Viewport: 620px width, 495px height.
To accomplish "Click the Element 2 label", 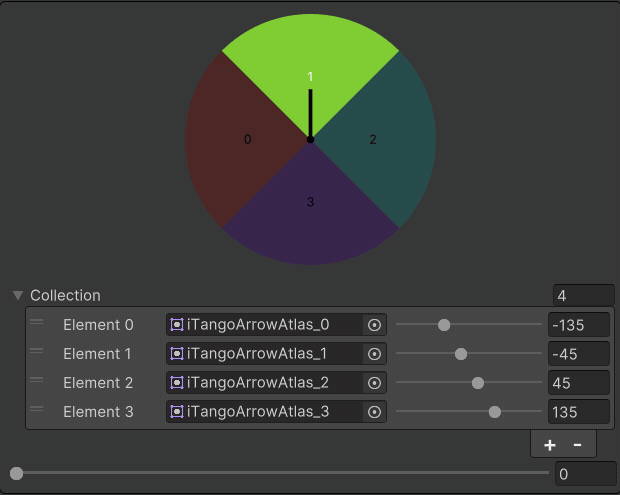I will tap(98, 383).
